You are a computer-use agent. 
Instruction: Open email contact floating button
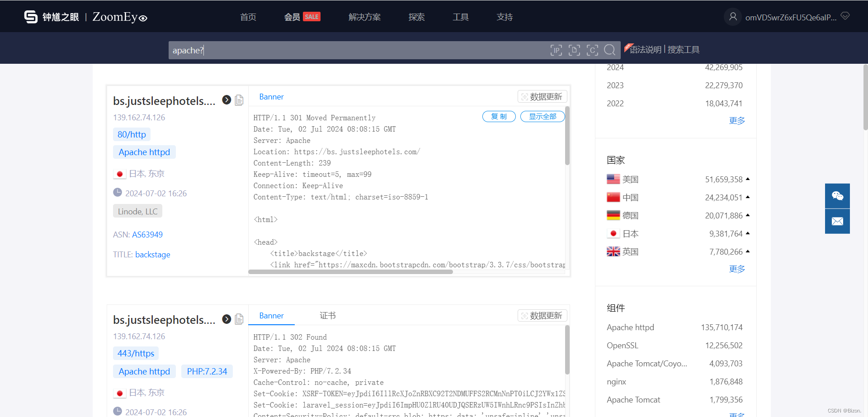(837, 221)
